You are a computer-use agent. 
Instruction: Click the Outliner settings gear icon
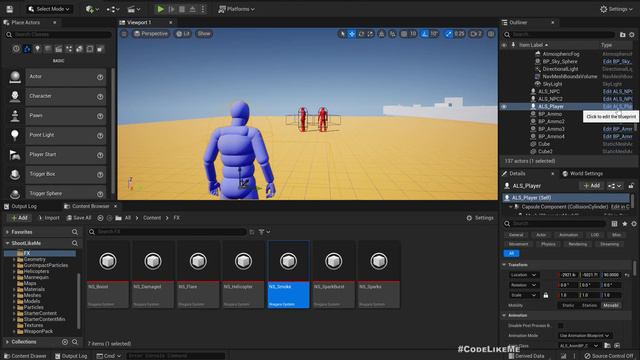coord(632,35)
